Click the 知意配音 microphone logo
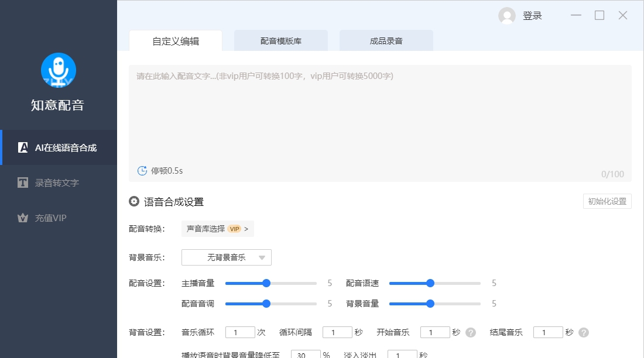This screenshot has width=644, height=358. click(59, 70)
